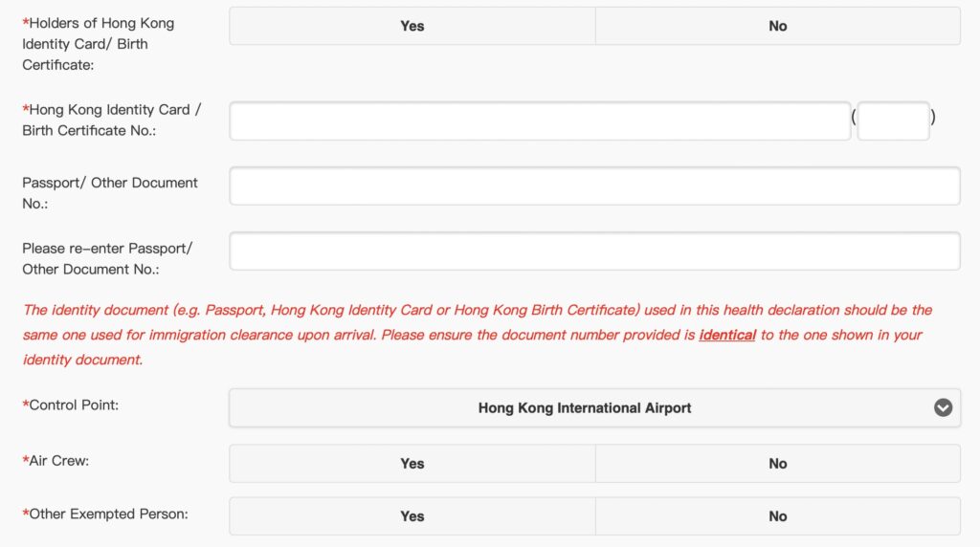Click the "Air Crew" label
Viewport: 980px width, 547px height.
[x=61, y=460]
